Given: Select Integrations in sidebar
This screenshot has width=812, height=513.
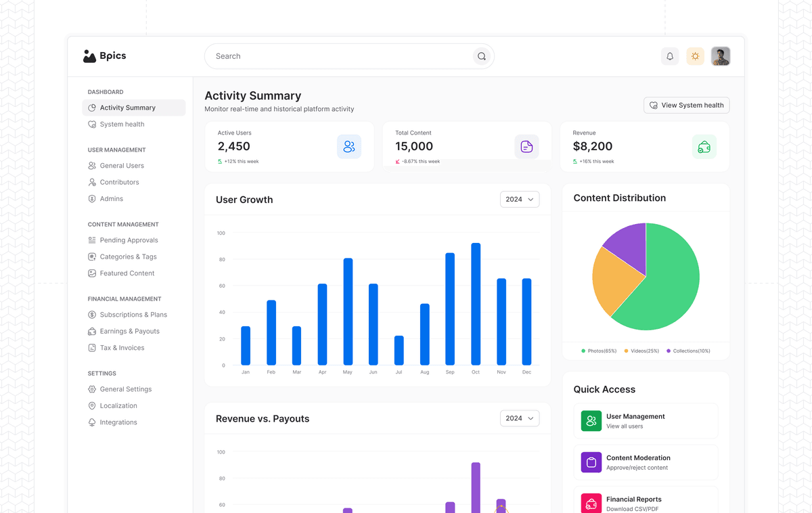Looking at the screenshot, I should (x=134, y=422).
